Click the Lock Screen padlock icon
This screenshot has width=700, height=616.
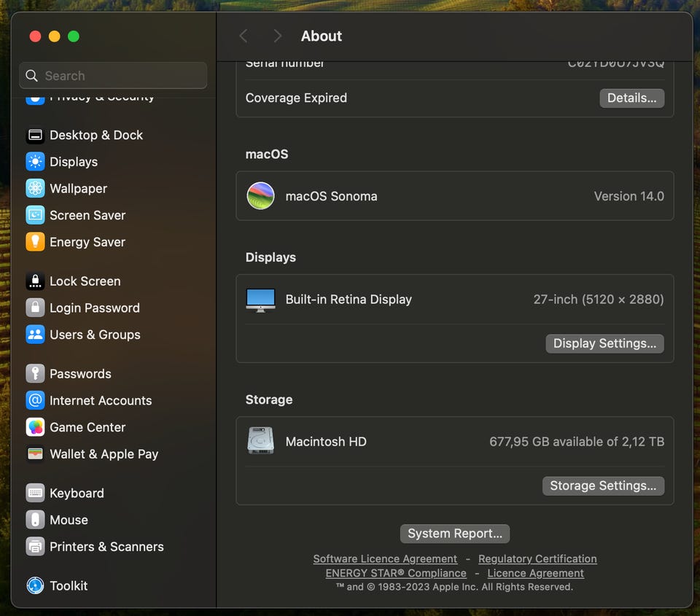pyautogui.click(x=35, y=281)
